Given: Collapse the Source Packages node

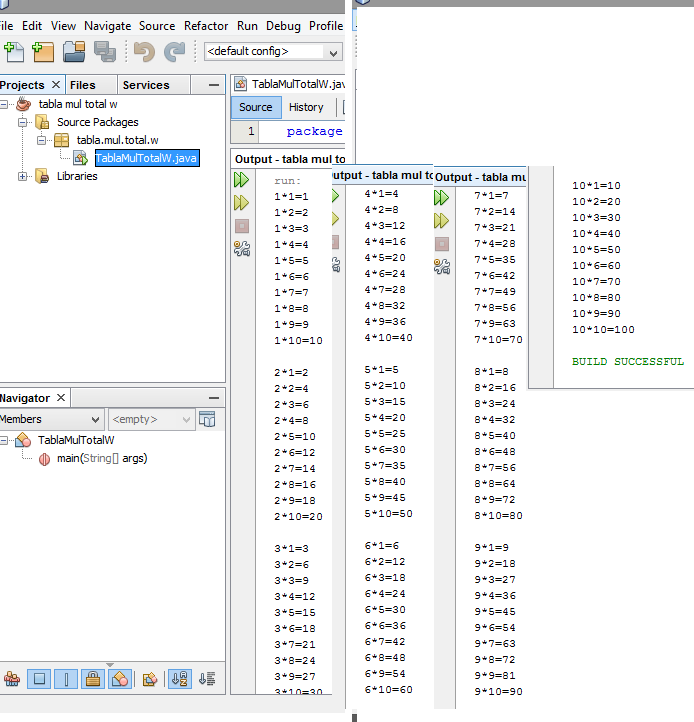Looking at the screenshot, I should pyautogui.click(x=23, y=122).
